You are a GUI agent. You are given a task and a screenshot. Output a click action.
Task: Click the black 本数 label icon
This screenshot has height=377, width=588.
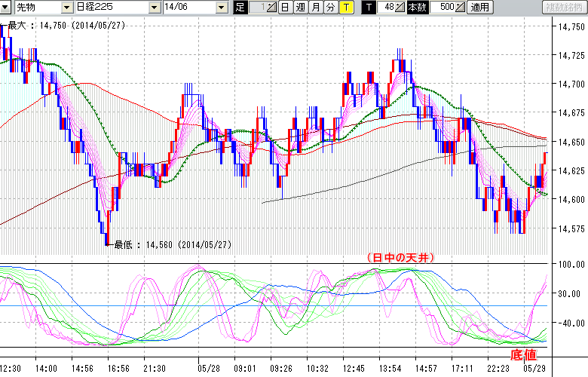[x=416, y=8]
